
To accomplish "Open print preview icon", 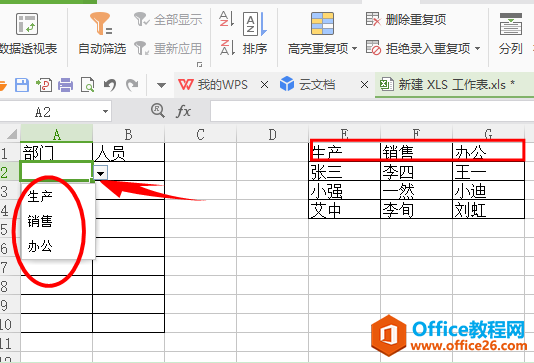I will [x=88, y=85].
